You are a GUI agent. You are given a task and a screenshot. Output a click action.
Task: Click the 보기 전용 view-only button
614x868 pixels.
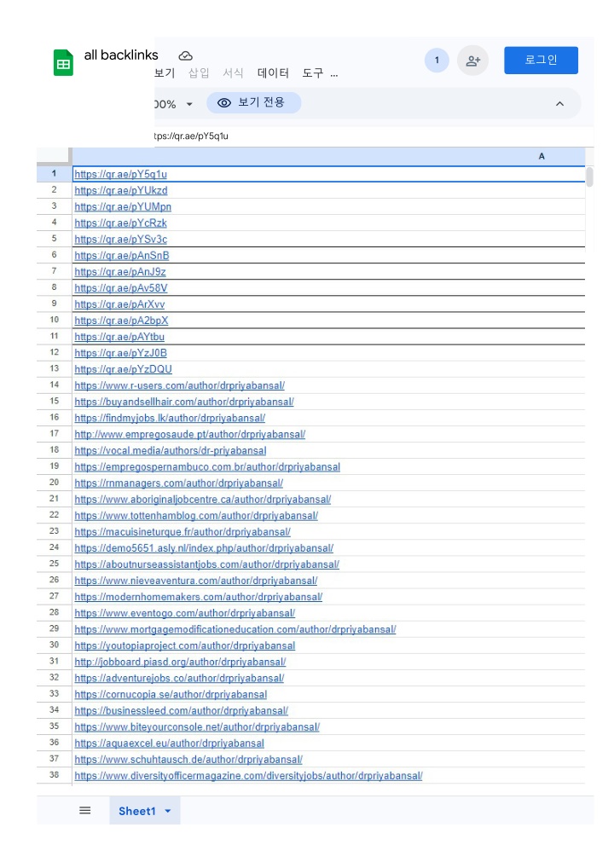(253, 102)
